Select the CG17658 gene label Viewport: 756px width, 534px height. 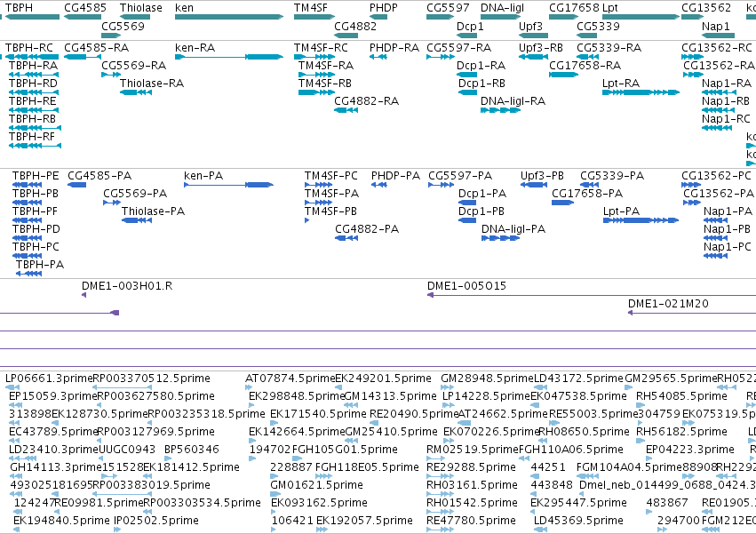point(574,8)
